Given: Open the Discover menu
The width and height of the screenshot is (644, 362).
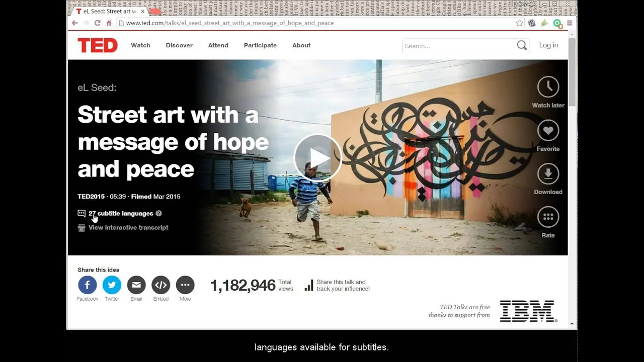Looking at the screenshot, I should coord(179,45).
